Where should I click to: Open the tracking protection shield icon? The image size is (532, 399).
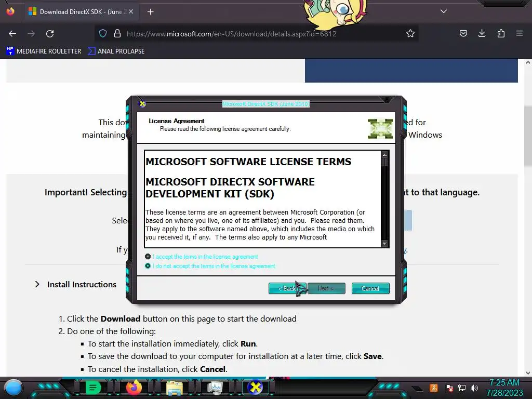(x=103, y=34)
